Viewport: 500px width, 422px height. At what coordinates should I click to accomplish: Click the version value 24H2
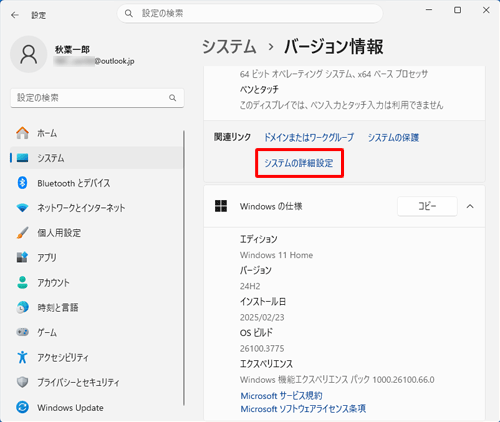click(250, 286)
